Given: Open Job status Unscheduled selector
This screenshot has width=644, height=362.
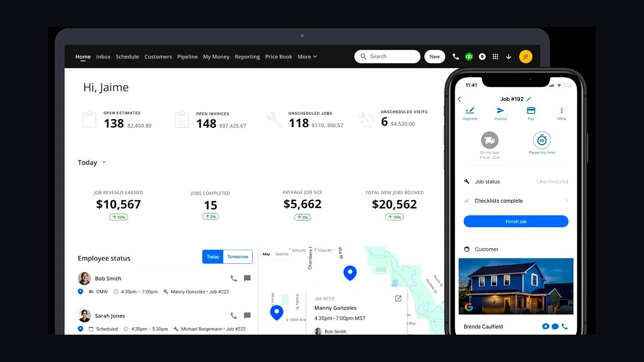Looking at the screenshot, I should click(552, 182).
